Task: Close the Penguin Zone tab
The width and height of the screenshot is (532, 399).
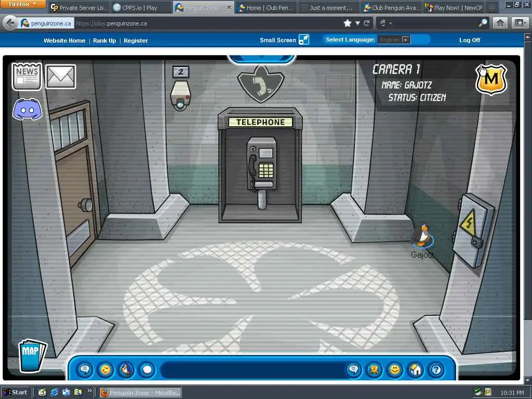Action: (229, 7)
